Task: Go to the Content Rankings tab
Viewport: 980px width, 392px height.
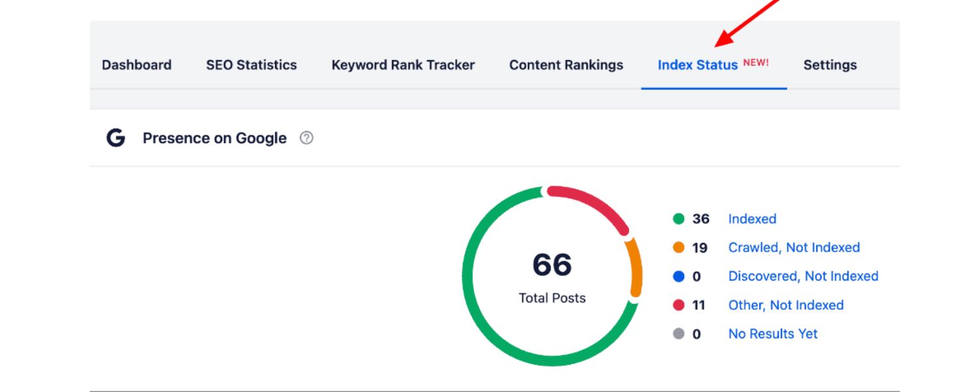Action: point(566,65)
